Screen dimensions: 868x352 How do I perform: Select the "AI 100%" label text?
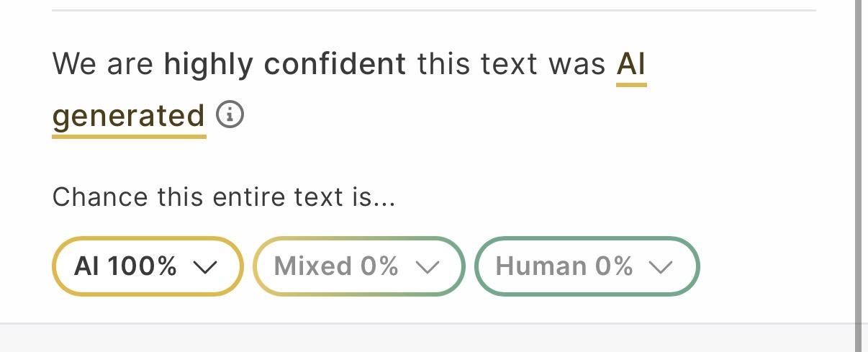point(126,266)
